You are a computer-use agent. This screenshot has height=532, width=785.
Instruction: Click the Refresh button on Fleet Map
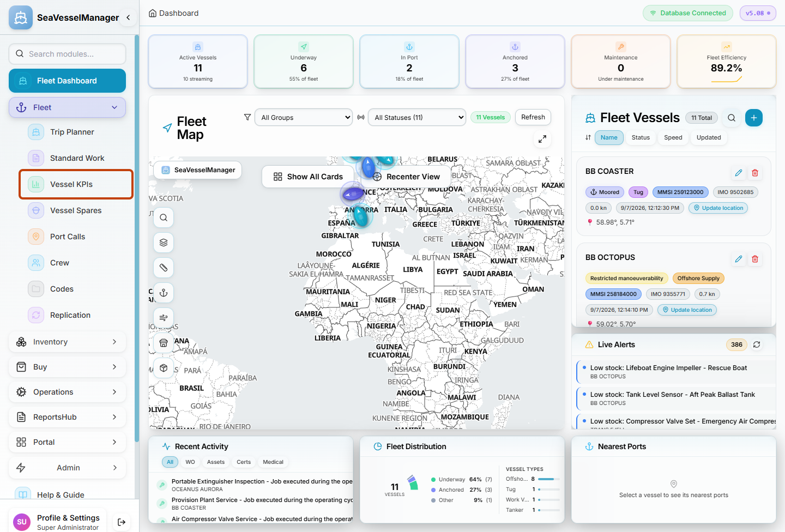click(x=533, y=117)
